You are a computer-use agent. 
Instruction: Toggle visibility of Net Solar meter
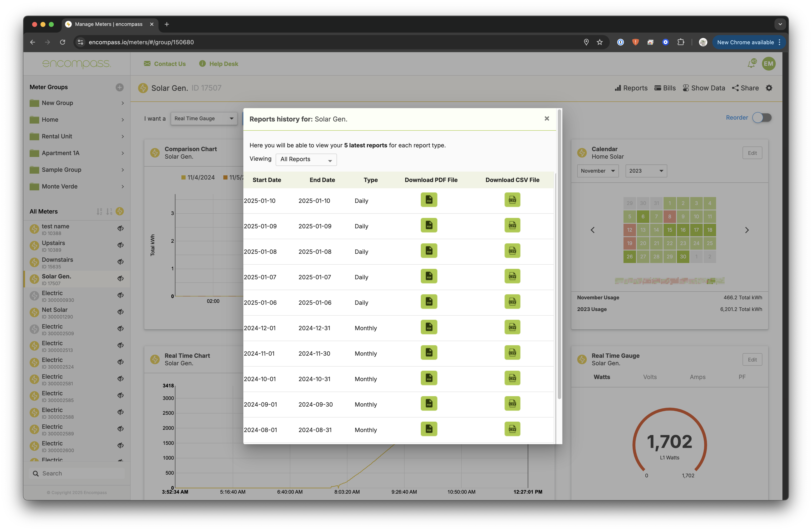tap(121, 312)
